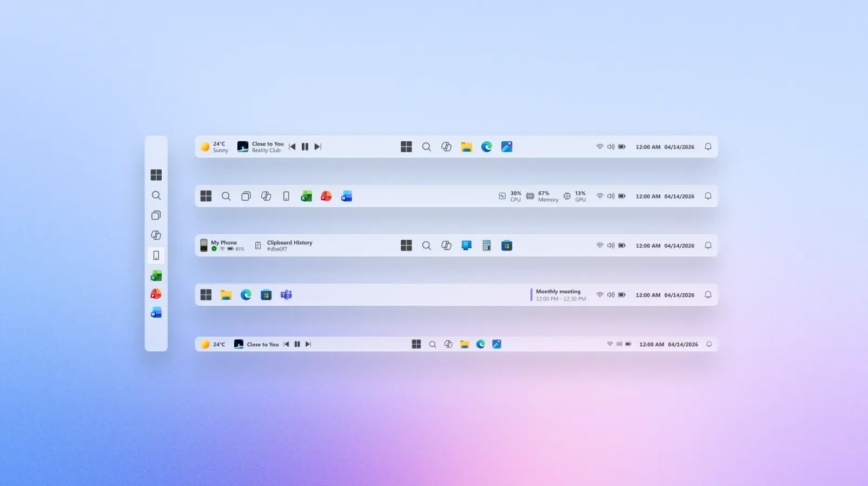The height and width of the screenshot is (486, 868).
Task: Open the 24°C weather widget in the slim taskbar
Action: (213, 344)
